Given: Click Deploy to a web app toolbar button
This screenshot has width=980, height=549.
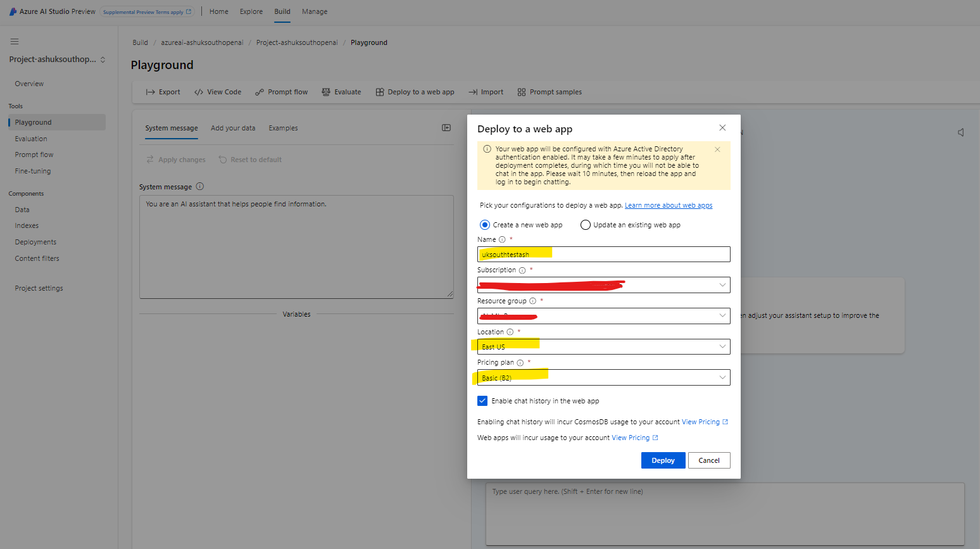Looking at the screenshot, I should point(415,92).
